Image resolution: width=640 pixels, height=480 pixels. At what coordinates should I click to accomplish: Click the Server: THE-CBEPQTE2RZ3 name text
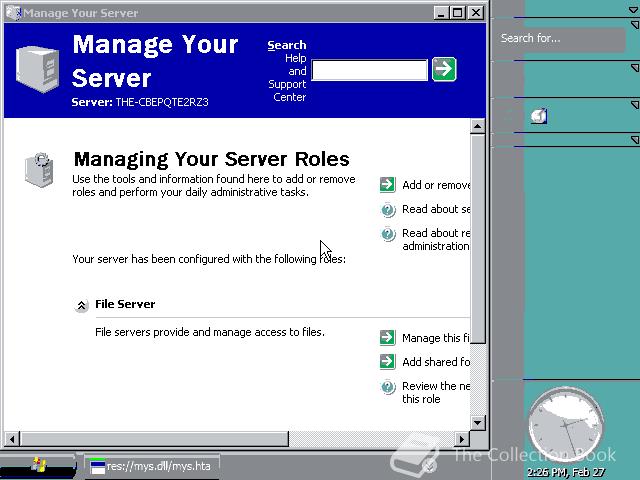(x=140, y=102)
